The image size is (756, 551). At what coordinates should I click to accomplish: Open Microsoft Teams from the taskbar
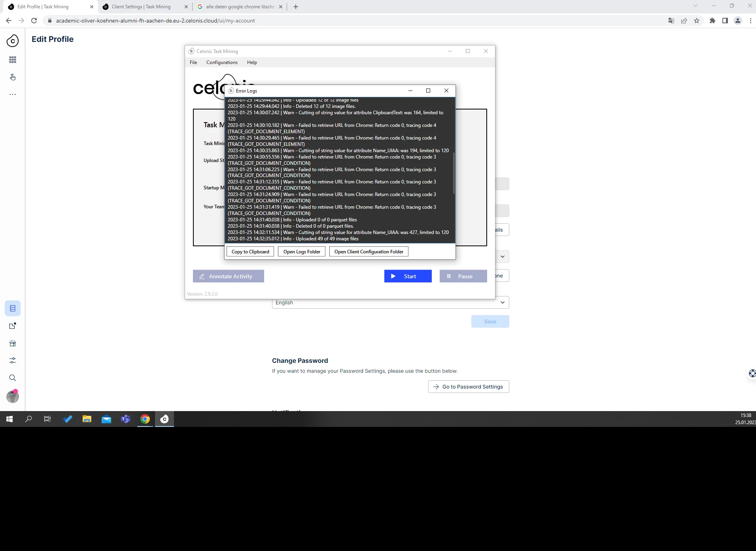pos(126,419)
